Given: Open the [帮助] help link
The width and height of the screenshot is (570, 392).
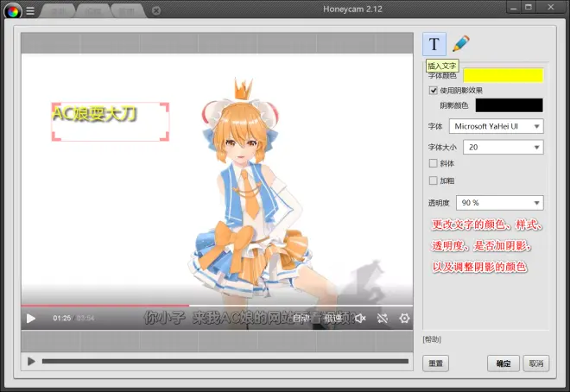Looking at the screenshot, I should (432, 339).
